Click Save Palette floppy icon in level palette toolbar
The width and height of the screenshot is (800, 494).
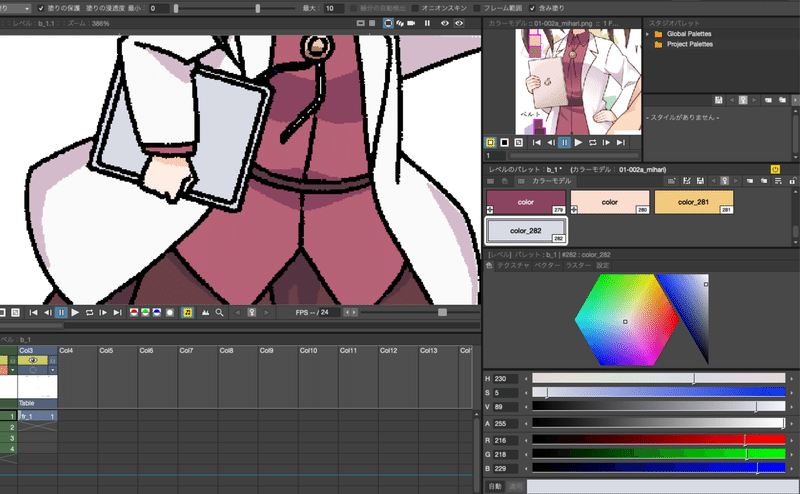pos(700,181)
